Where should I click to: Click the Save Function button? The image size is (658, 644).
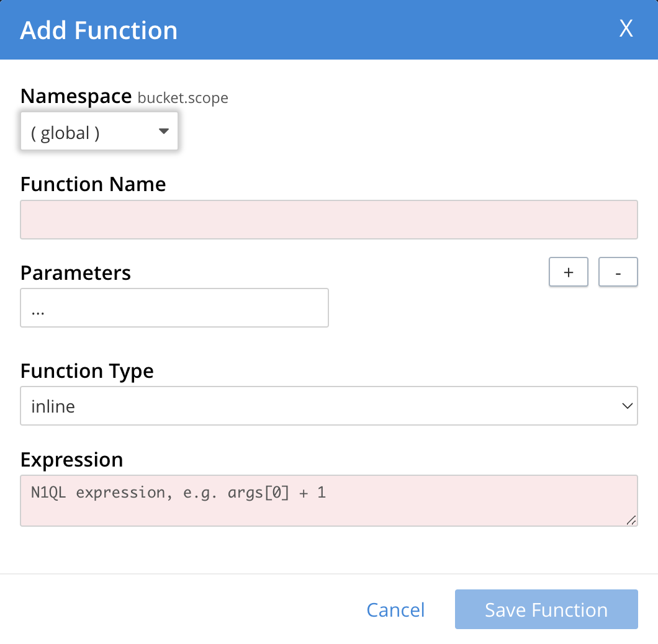tap(546, 609)
